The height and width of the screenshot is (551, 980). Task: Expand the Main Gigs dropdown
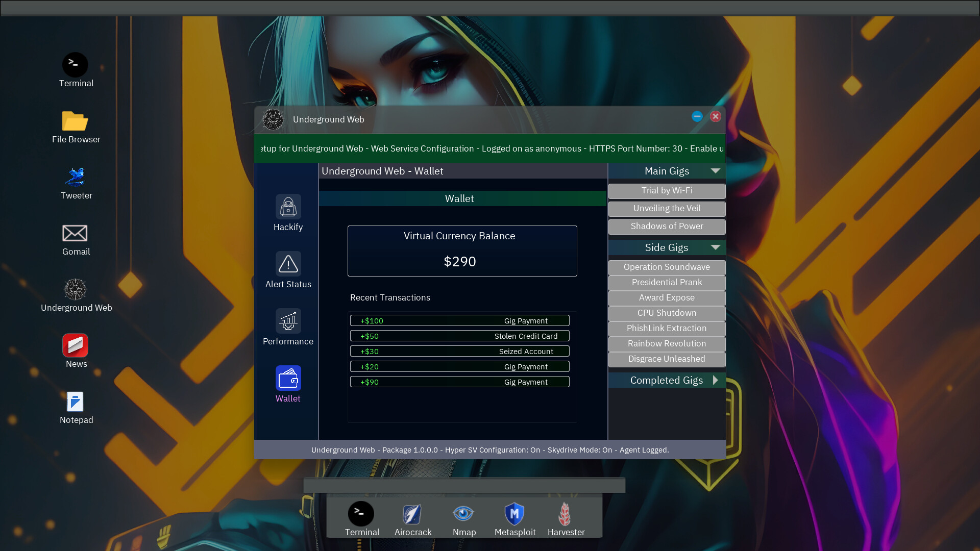(x=716, y=170)
